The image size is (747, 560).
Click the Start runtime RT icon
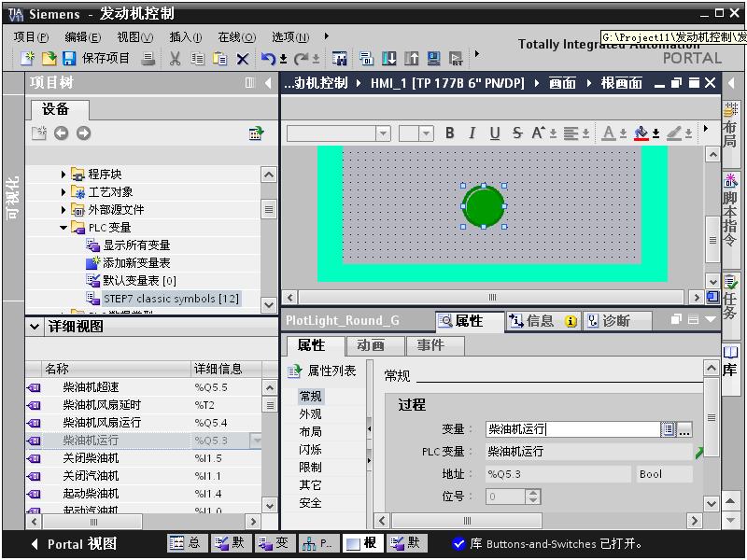coord(456,59)
